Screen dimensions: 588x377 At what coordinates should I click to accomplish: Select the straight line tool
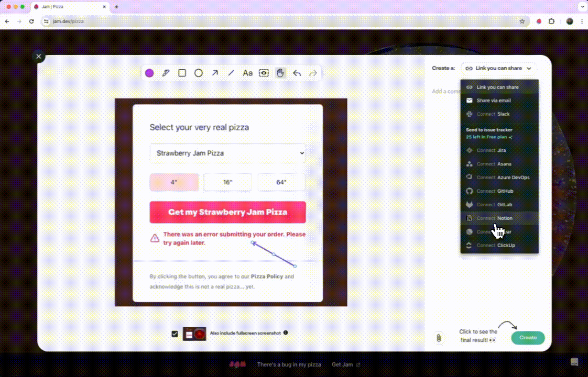(x=231, y=73)
